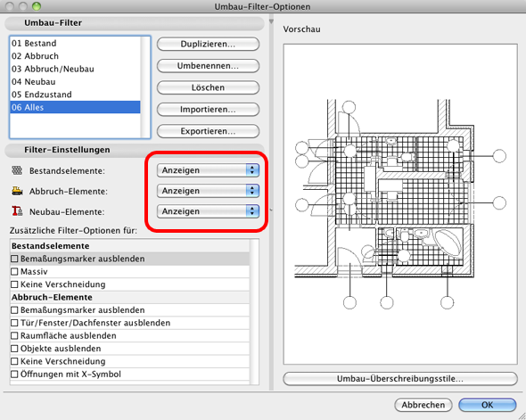Click the Abbruch-Elemente bulldozer icon
526x420 pixels.
pyautogui.click(x=17, y=191)
